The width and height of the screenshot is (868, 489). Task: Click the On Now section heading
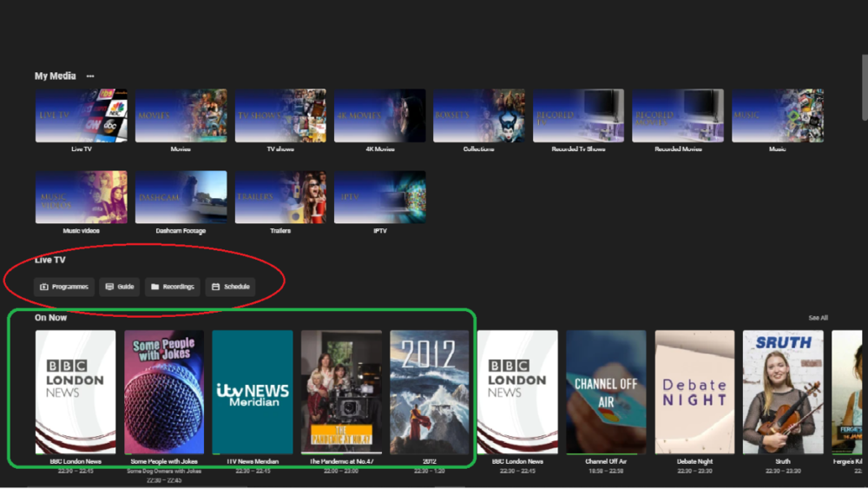(50, 317)
